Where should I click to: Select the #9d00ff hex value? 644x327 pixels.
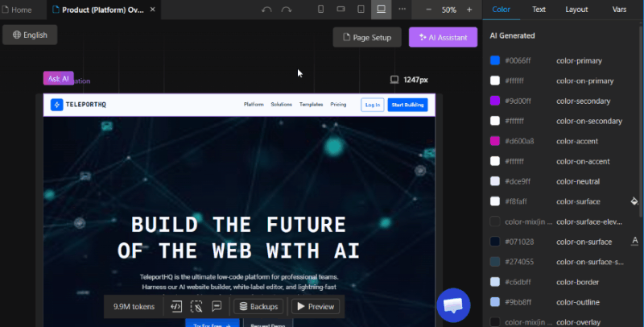(x=518, y=101)
